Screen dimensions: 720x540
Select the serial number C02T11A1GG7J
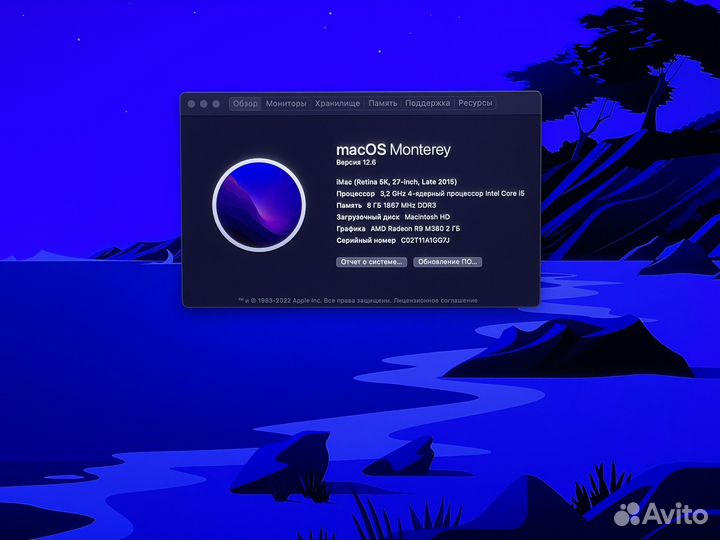click(425, 240)
